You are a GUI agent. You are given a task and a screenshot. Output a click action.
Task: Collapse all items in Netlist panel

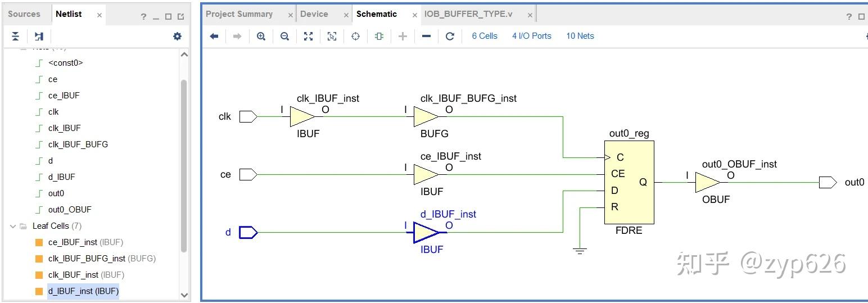[x=16, y=37]
